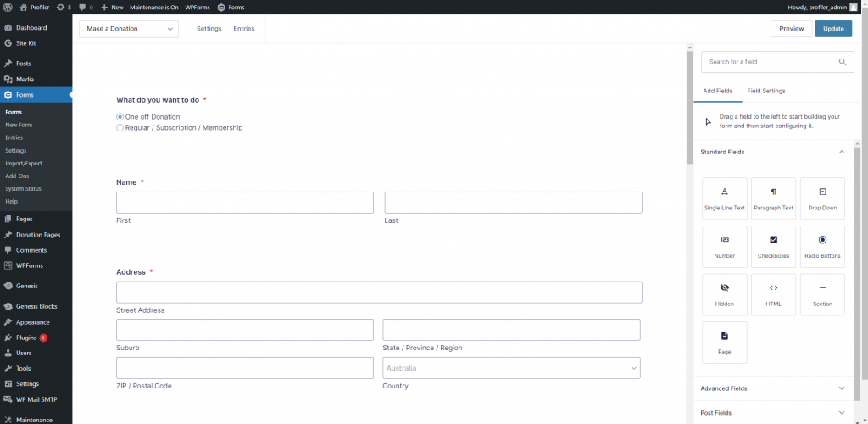
Task: Switch to the Field Settings tab
Action: (x=766, y=91)
